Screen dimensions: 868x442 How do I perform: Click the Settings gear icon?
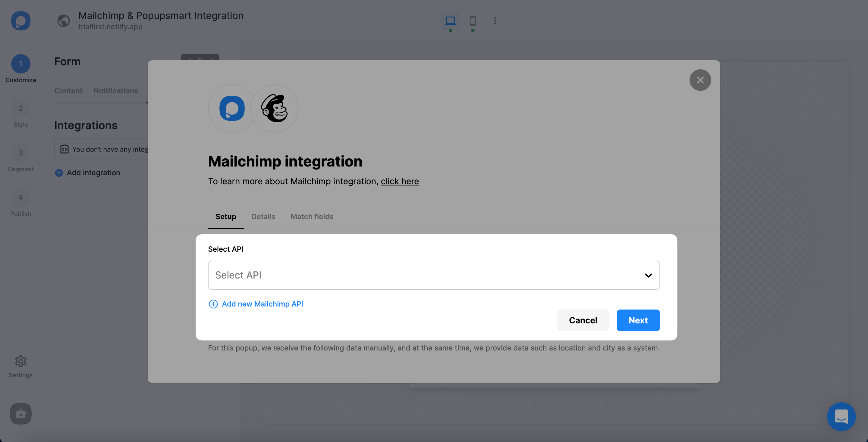click(x=20, y=361)
